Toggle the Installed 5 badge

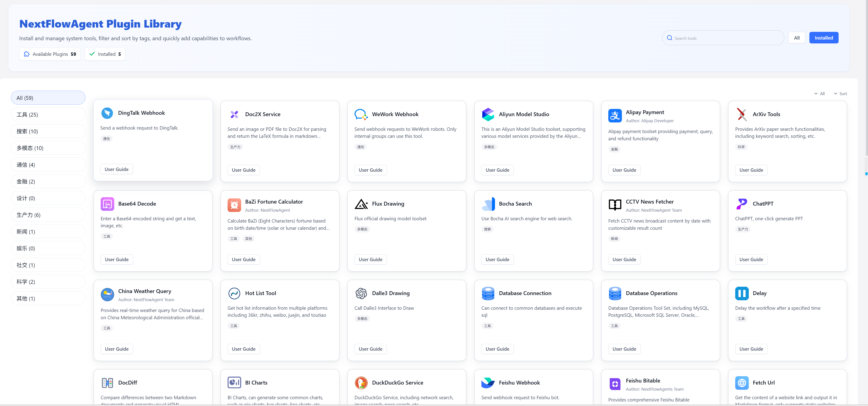105,54
